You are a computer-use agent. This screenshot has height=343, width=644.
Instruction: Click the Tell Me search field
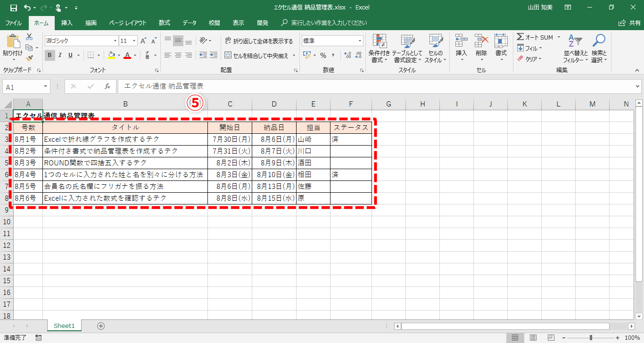(x=324, y=23)
